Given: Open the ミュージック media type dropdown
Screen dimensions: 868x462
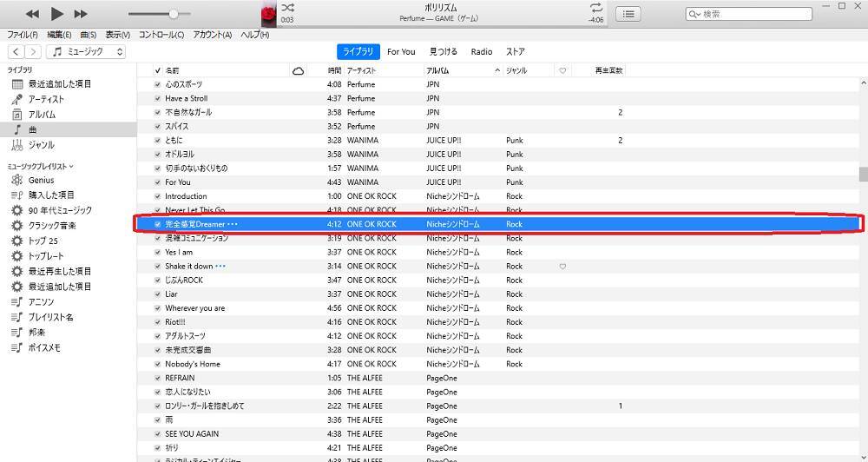Looking at the screenshot, I should (x=87, y=52).
